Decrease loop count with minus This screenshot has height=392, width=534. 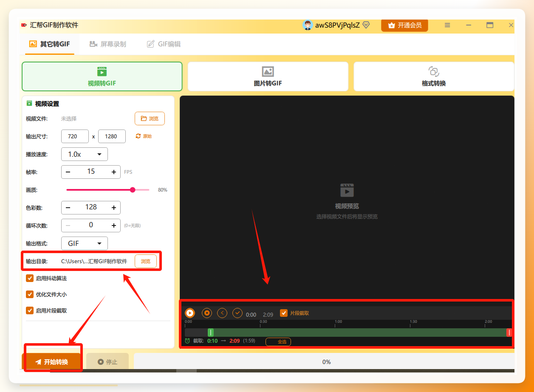coord(68,226)
